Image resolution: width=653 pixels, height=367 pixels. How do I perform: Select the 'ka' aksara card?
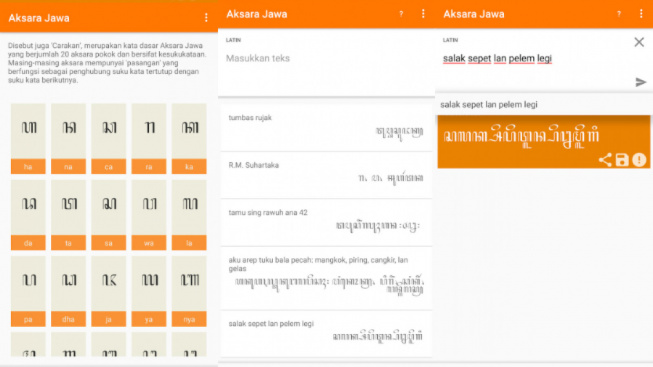pos(189,139)
